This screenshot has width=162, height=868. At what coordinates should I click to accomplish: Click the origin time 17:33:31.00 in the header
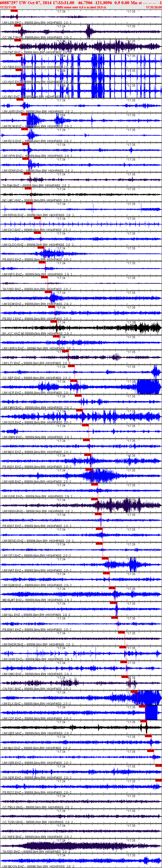point(63,2)
